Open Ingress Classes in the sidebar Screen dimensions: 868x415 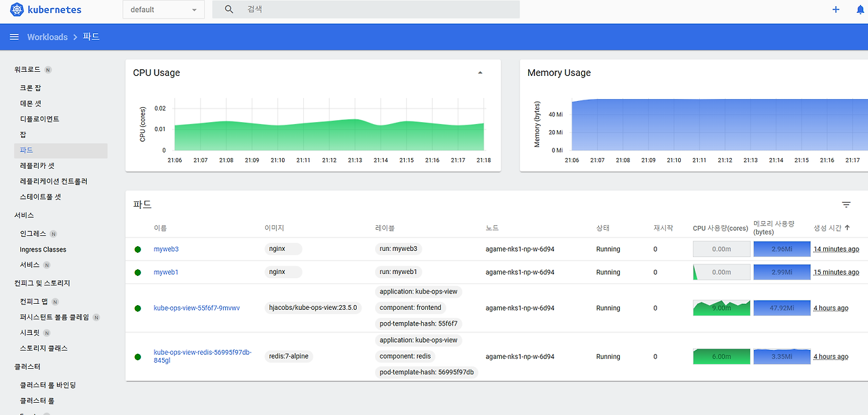(x=43, y=250)
